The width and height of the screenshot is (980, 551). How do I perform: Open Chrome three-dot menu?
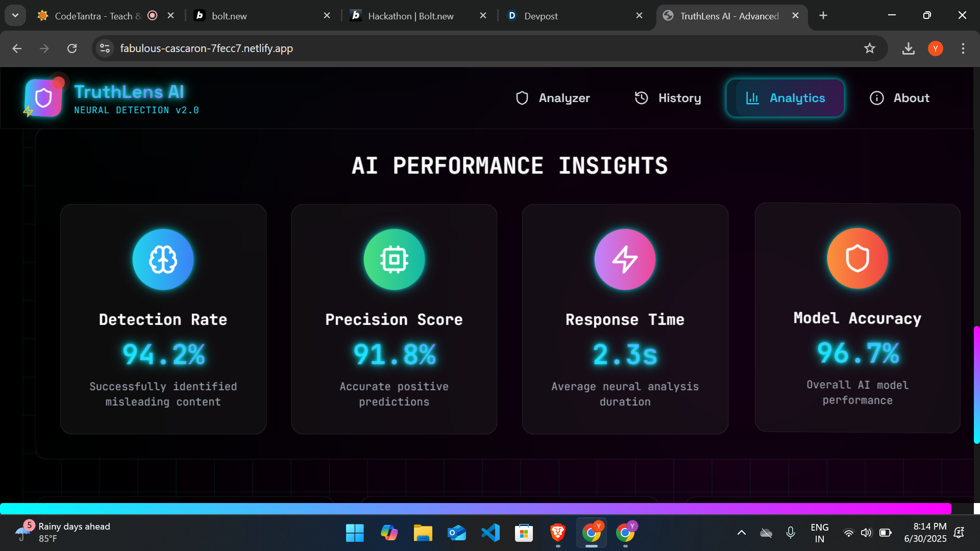click(x=963, y=48)
